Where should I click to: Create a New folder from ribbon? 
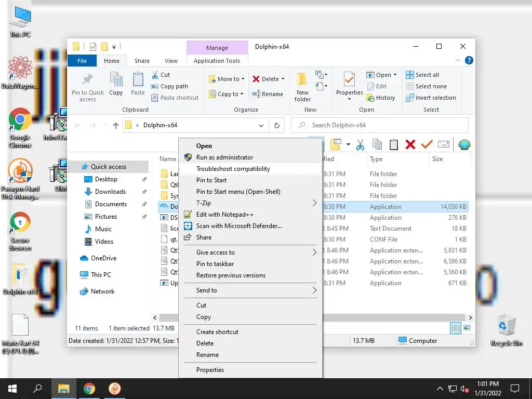pos(302,87)
